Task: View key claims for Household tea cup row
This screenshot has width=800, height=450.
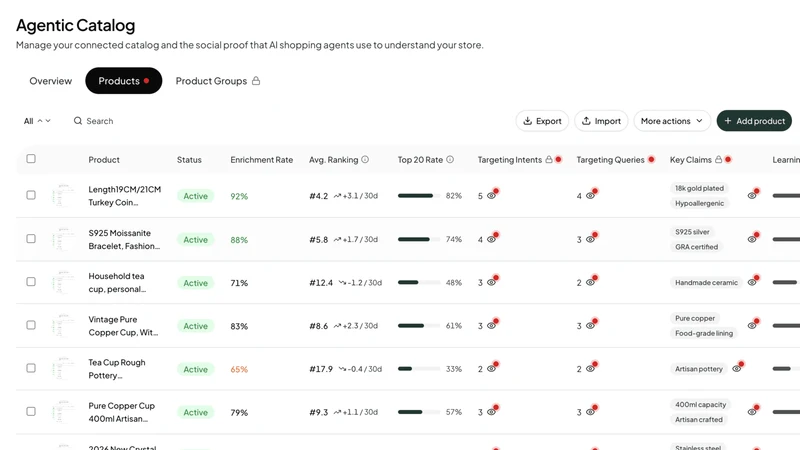Action: click(x=752, y=282)
